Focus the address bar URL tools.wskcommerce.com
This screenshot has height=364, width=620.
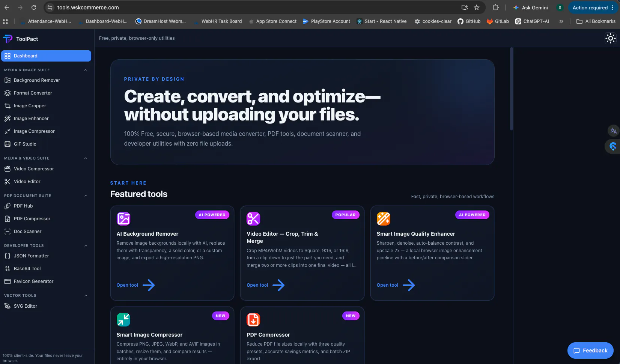click(x=88, y=8)
